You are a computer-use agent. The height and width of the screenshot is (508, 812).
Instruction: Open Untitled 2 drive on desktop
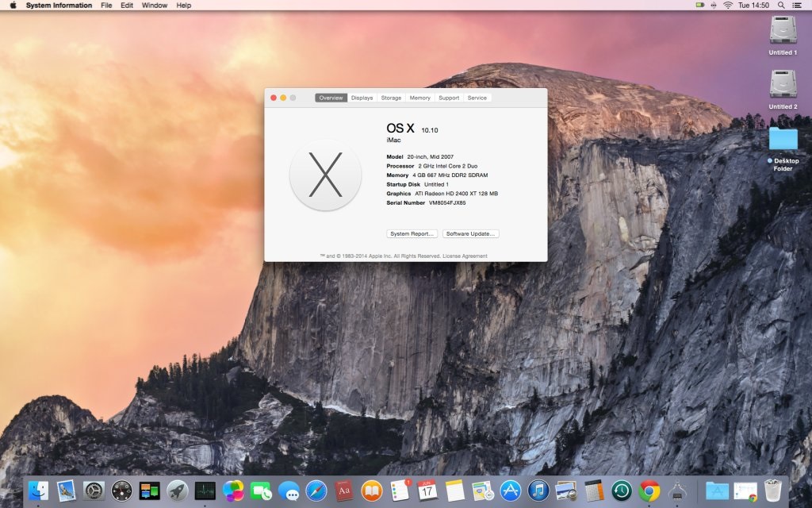783,90
